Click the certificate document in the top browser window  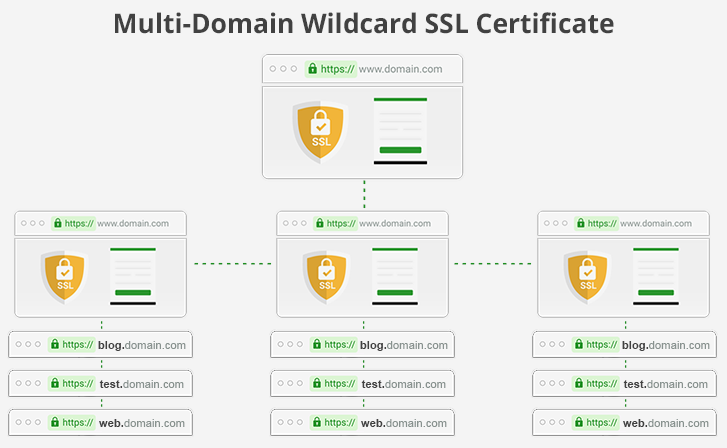click(400, 130)
